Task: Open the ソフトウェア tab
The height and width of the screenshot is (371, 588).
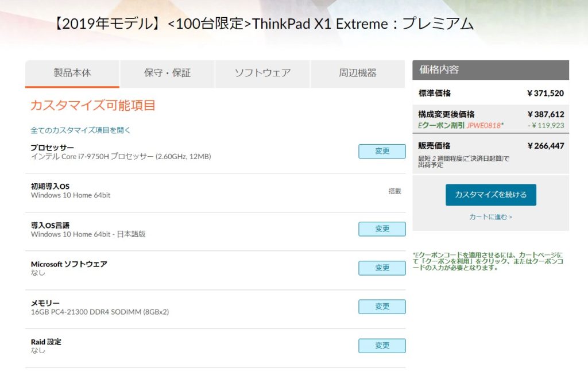Action: tap(262, 74)
